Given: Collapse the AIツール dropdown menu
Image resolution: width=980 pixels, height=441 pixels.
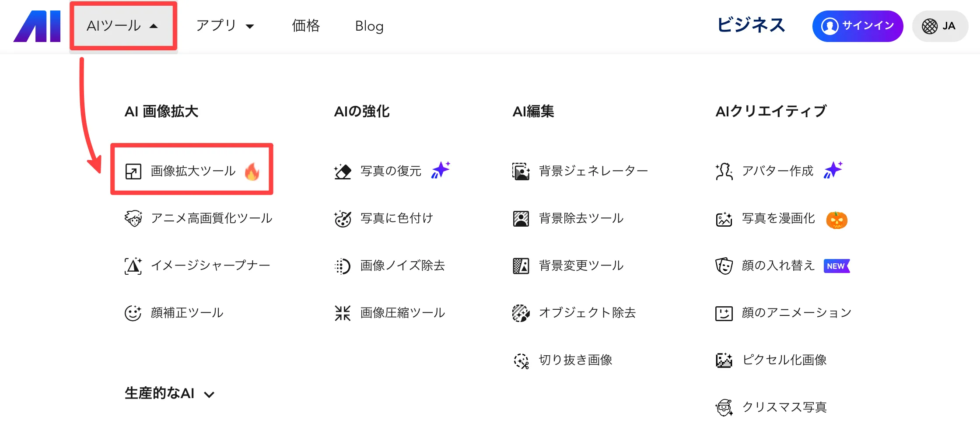Looking at the screenshot, I should click(123, 26).
